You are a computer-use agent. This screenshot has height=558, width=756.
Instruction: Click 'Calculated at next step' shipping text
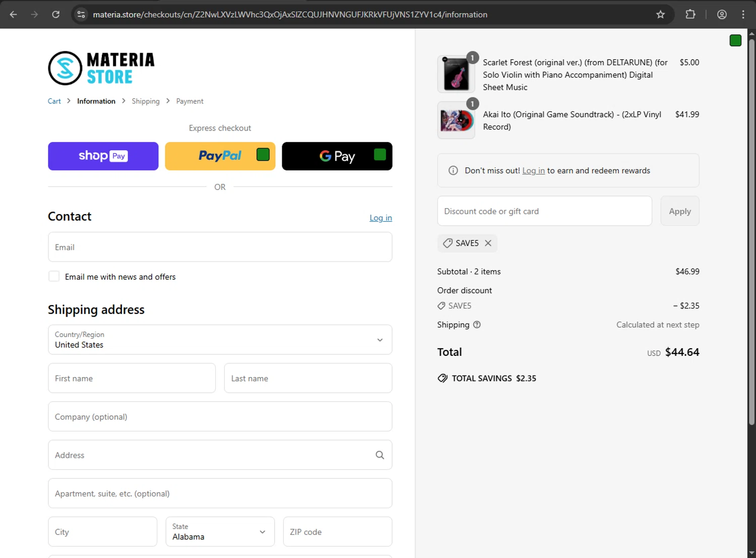point(658,325)
